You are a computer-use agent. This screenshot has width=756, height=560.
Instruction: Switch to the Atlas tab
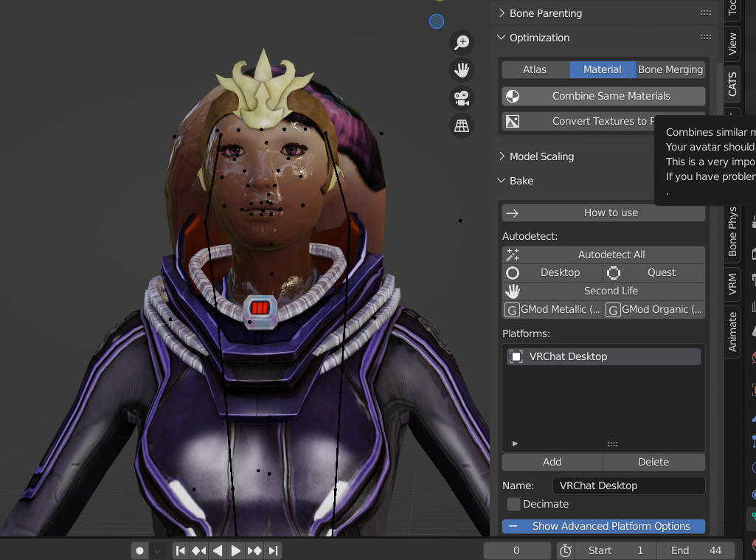(535, 69)
